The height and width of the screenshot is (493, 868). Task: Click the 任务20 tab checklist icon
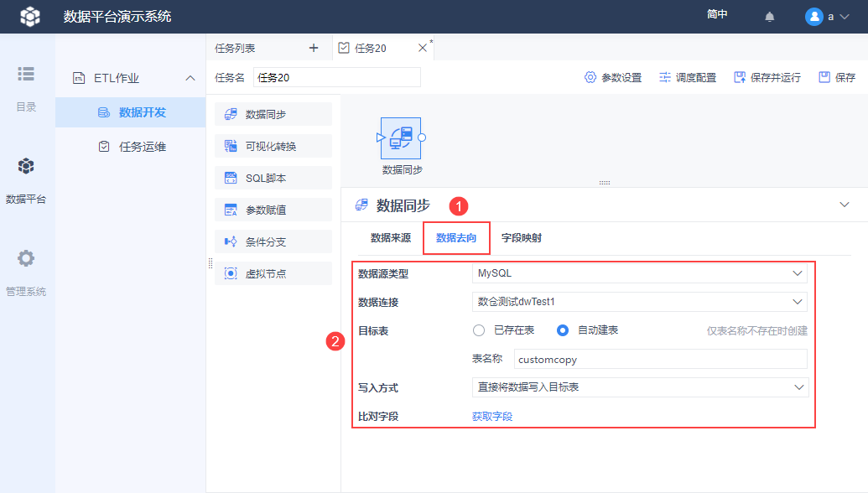(x=344, y=48)
